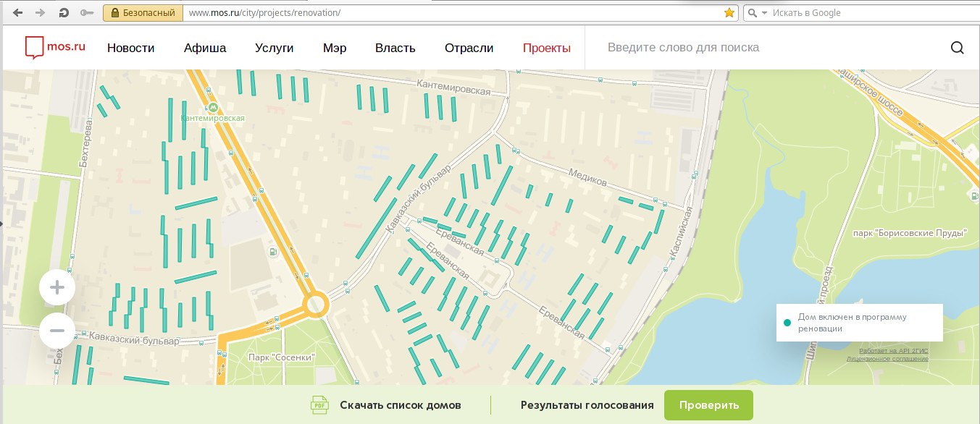Reload the page with the refresh icon
Viewport: 980px width, 424px height.
(64, 13)
